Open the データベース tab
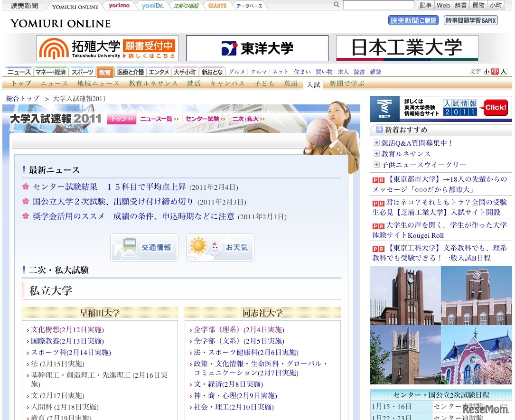The width and height of the screenshot is (515, 420). 250,6
